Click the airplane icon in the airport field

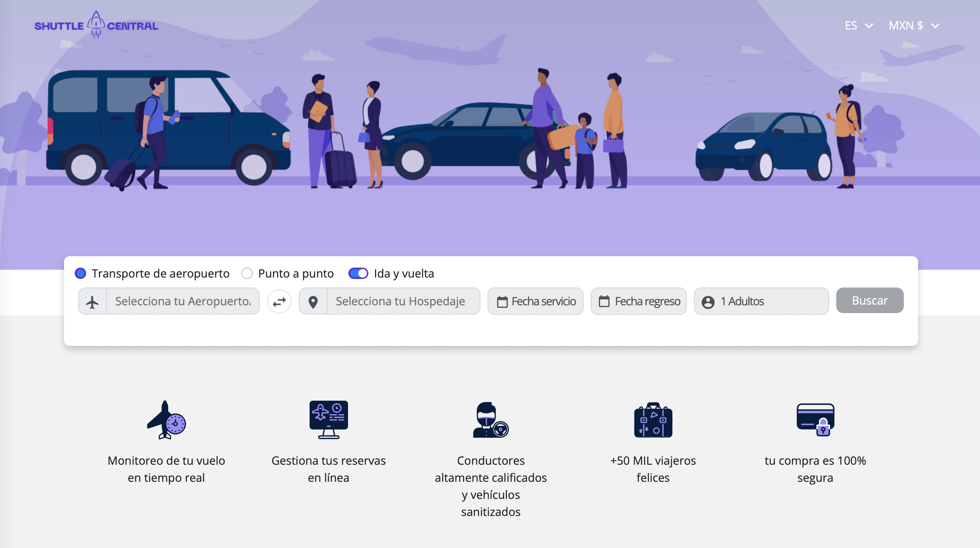93,301
